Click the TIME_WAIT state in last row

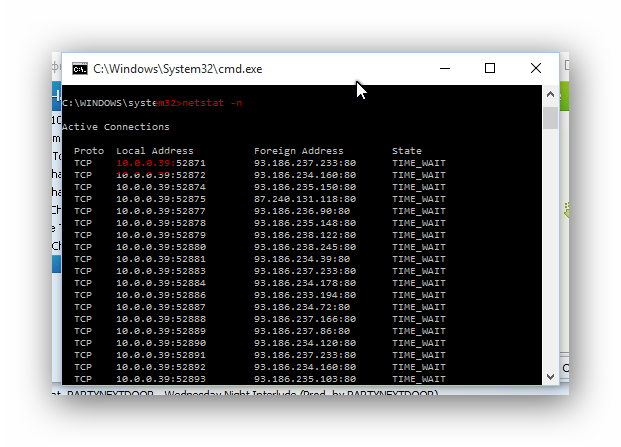[419, 379]
